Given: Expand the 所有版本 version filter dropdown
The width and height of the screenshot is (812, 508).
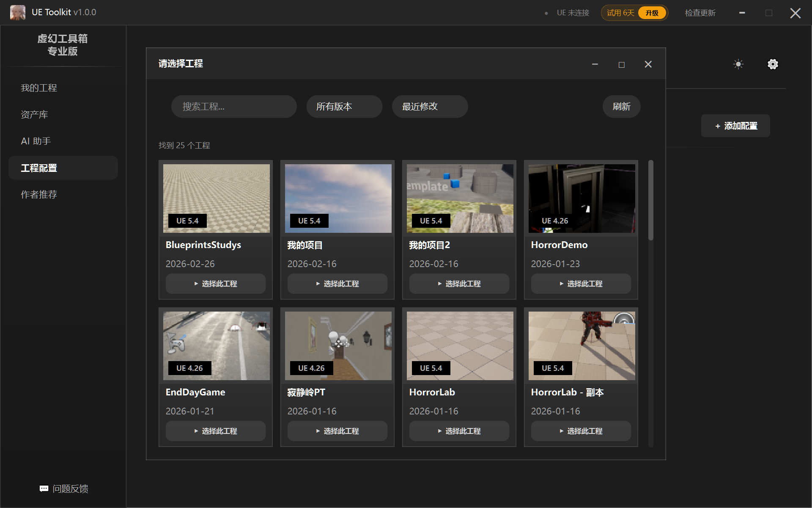Looking at the screenshot, I should click(344, 106).
